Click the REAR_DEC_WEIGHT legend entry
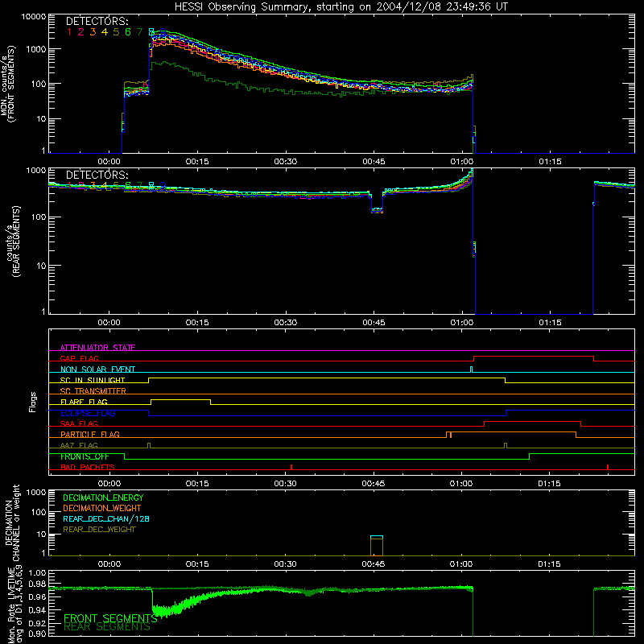Viewport: 644px width, 644px height. tap(99, 530)
